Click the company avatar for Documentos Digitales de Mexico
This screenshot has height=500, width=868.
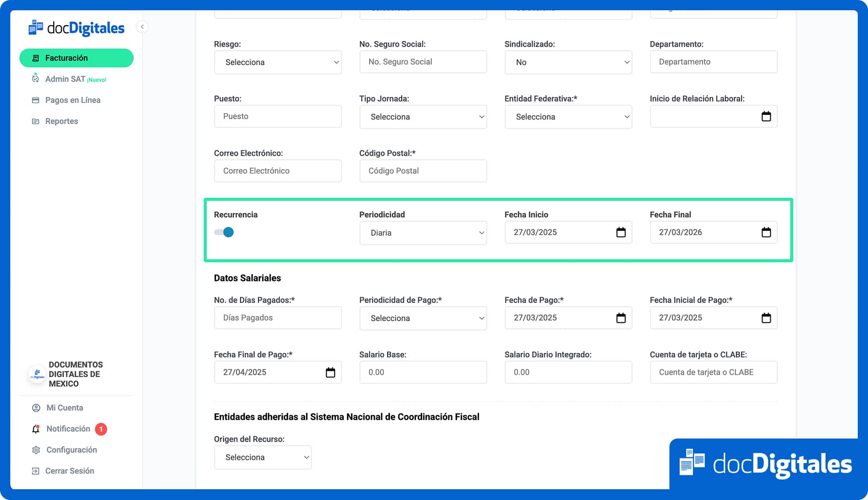pyautogui.click(x=37, y=374)
